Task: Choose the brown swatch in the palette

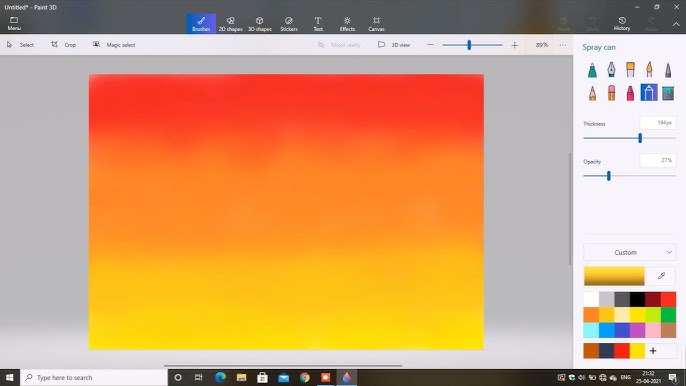Action: click(668, 330)
